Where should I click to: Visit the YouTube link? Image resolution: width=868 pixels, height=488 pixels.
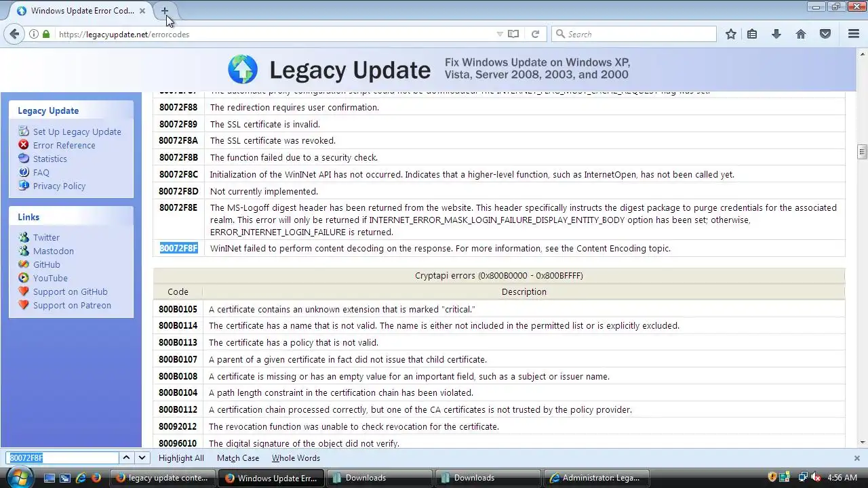click(x=50, y=278)
